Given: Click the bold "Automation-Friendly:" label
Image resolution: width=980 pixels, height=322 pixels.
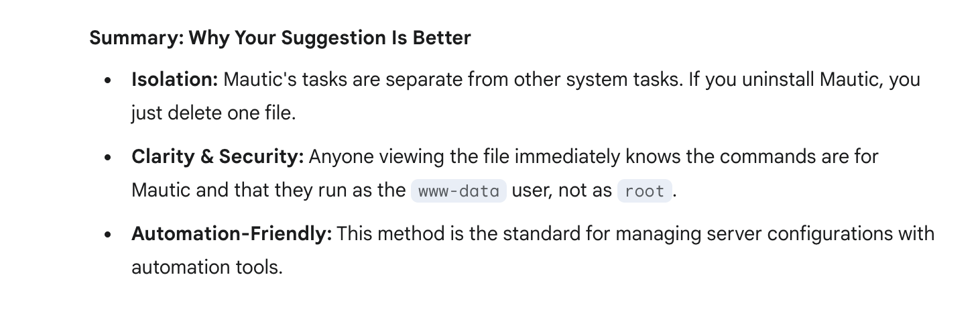Looking at the screenshot, I should tap(231, 234).
